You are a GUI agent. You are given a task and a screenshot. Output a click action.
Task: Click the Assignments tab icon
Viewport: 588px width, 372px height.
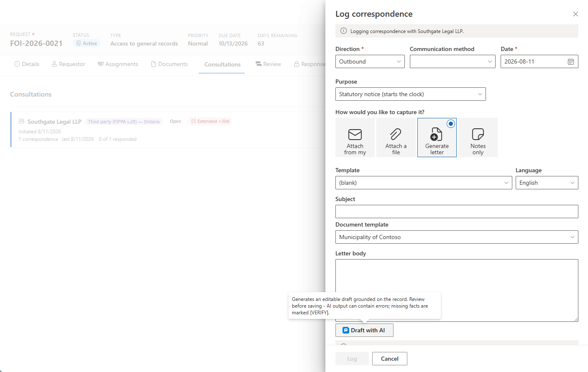click(100, 64)
